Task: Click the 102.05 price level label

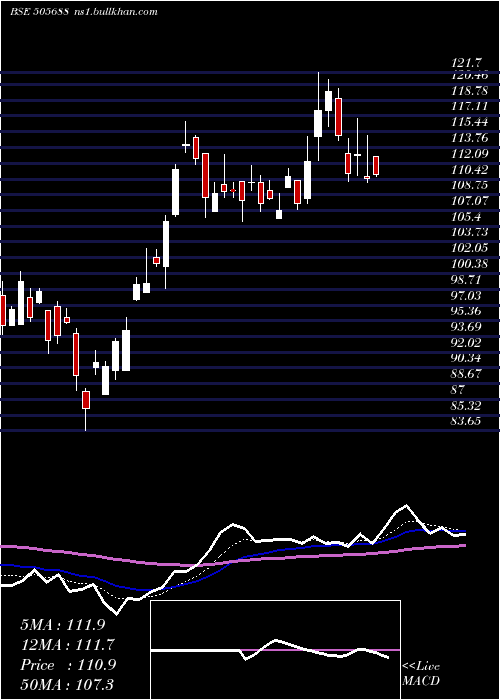Action: (x=470, y=248)
